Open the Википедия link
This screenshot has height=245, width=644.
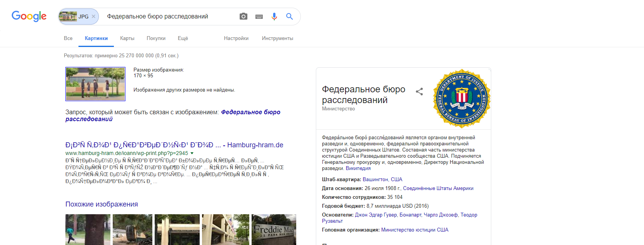[358, 168]
